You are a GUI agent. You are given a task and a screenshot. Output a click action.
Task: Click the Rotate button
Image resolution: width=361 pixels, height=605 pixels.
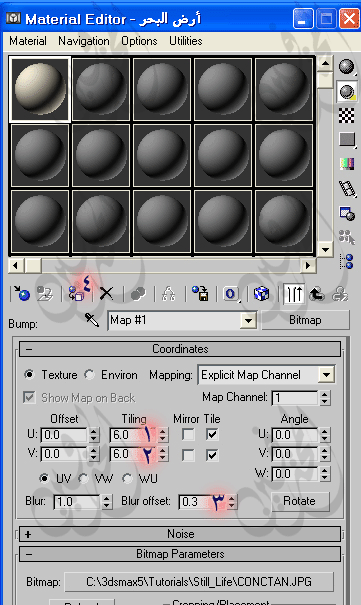click(300, 501)
